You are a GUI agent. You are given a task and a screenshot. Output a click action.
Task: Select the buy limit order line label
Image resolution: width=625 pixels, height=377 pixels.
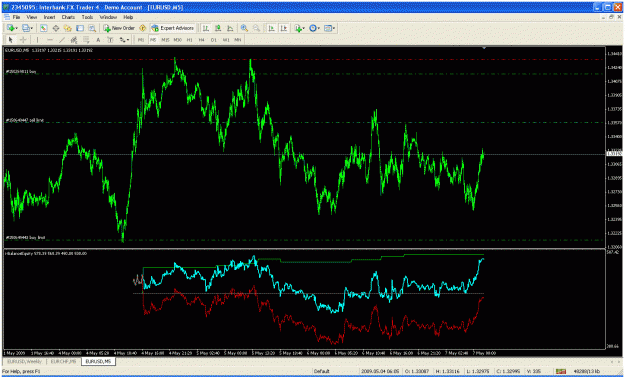coord(25,237)
